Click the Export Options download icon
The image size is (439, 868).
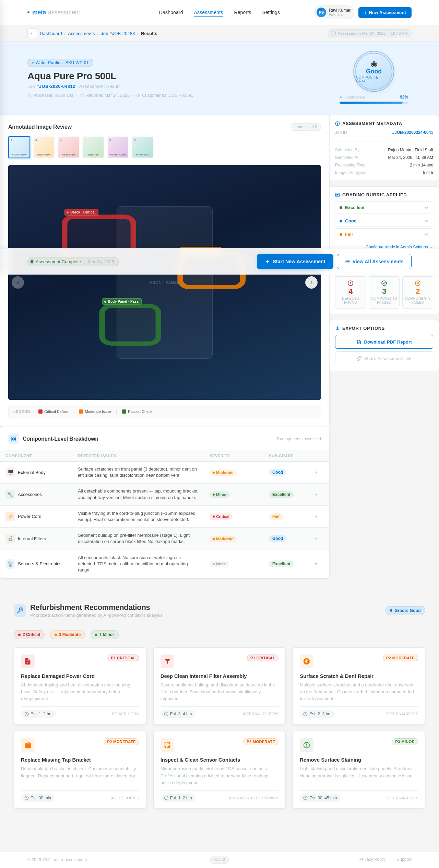tap(337, 328)
